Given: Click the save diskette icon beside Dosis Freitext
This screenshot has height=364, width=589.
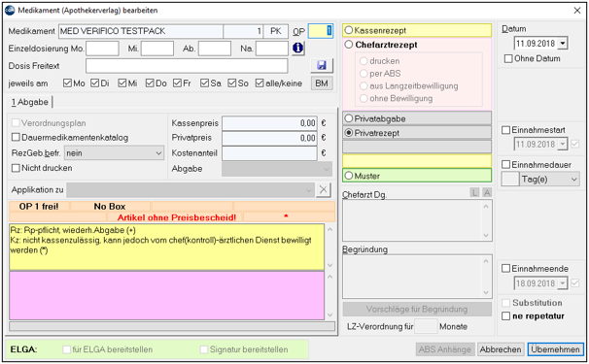Looking at the screenshot, I should point(322,65).
